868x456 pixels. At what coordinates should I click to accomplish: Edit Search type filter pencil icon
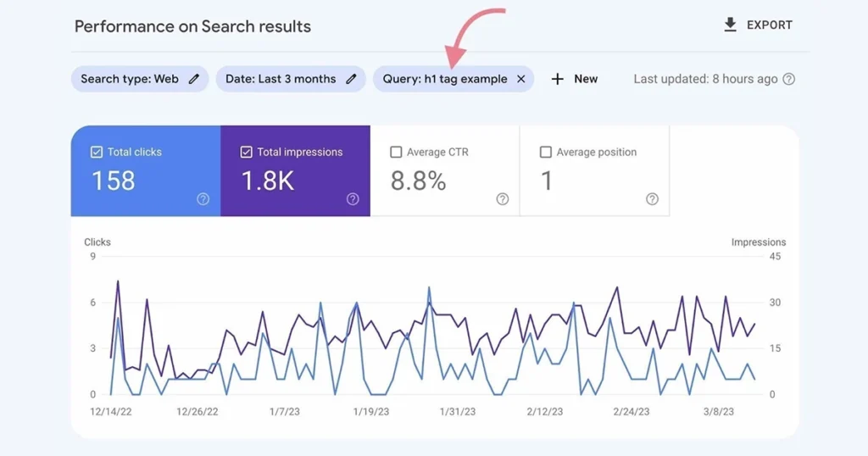coord(194,79)
